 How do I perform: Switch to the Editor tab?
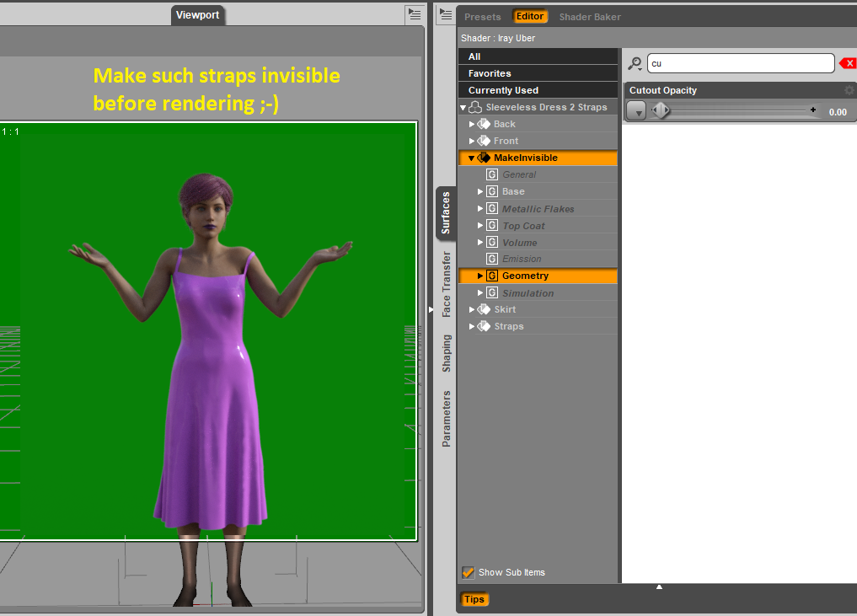click(529, 16)
